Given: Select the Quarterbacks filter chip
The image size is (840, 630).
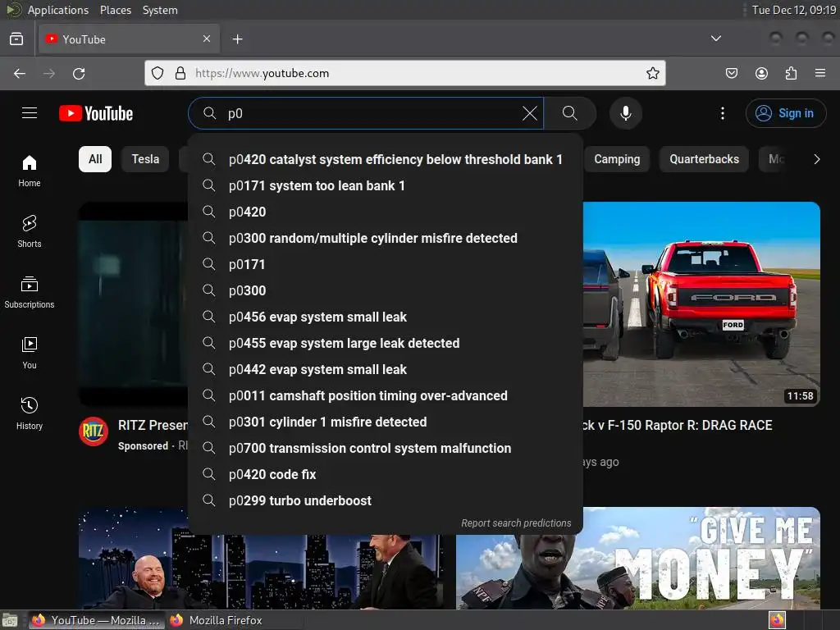Looking at the screenshot, I should (x=705, y=159).
